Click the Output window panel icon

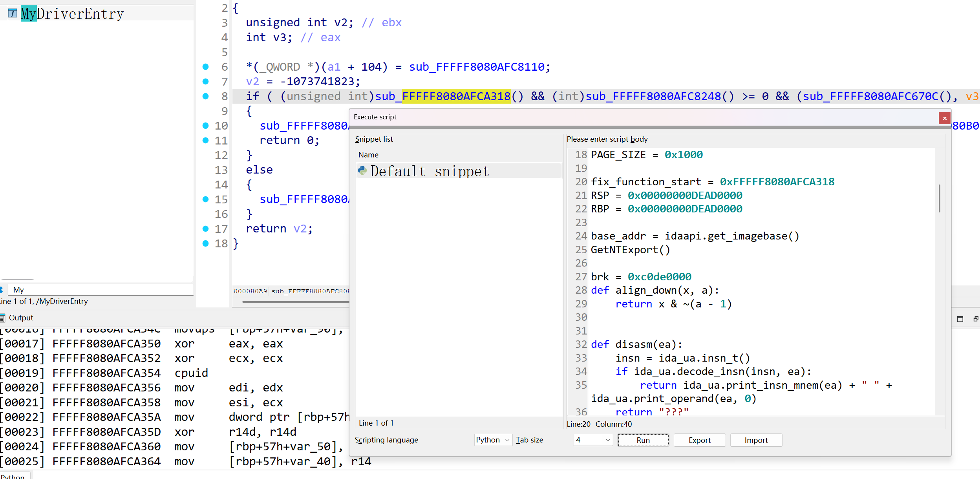(x=3, y=318)
